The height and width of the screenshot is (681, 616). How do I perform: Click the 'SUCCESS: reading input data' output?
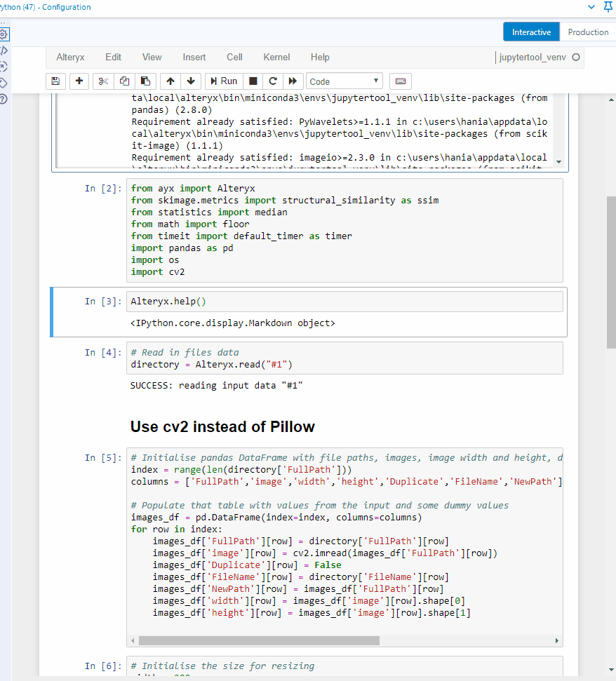216,386
